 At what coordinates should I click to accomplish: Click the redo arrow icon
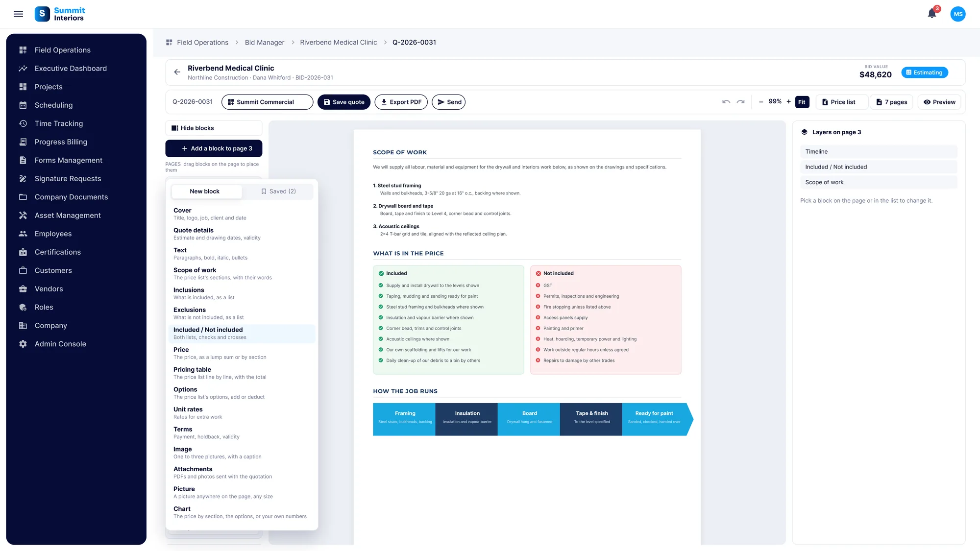coord(741,102)
